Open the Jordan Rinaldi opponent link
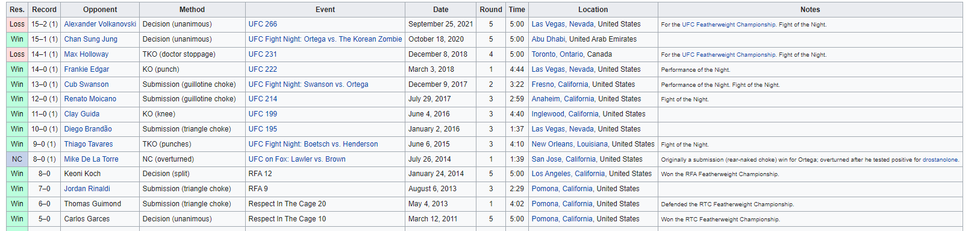 pos(87,189)
